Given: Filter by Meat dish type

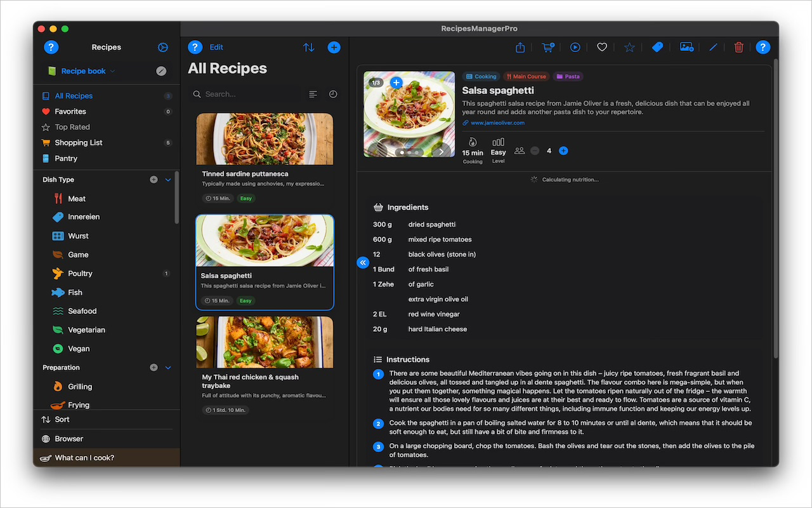Looking at the screenshot, I should pos(107,199).
